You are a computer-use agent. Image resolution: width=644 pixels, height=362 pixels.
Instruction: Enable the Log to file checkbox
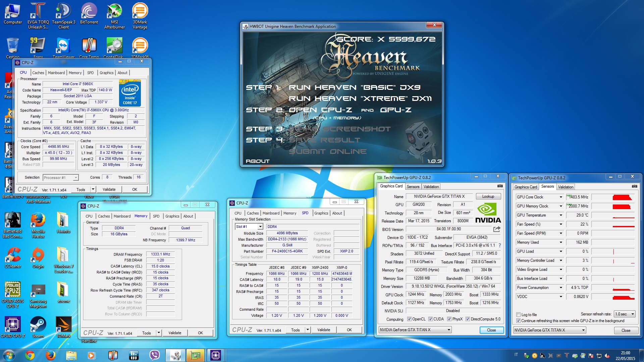pos(519,314)
